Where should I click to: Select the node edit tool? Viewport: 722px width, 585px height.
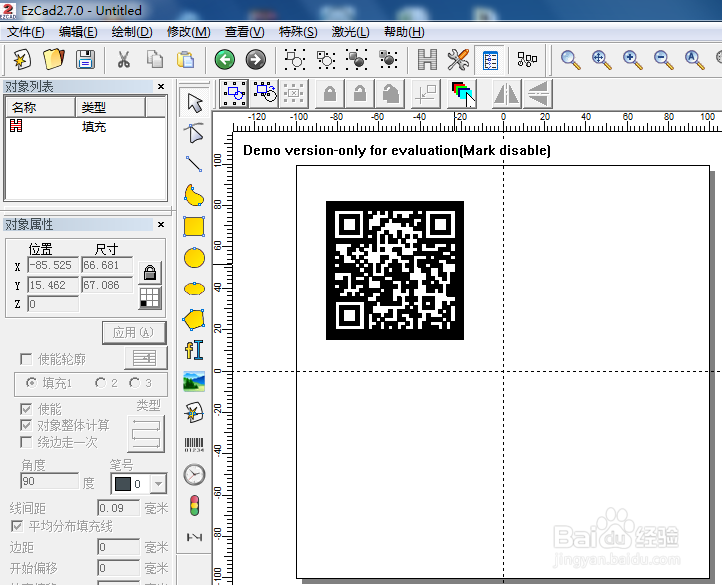(194, 133)
